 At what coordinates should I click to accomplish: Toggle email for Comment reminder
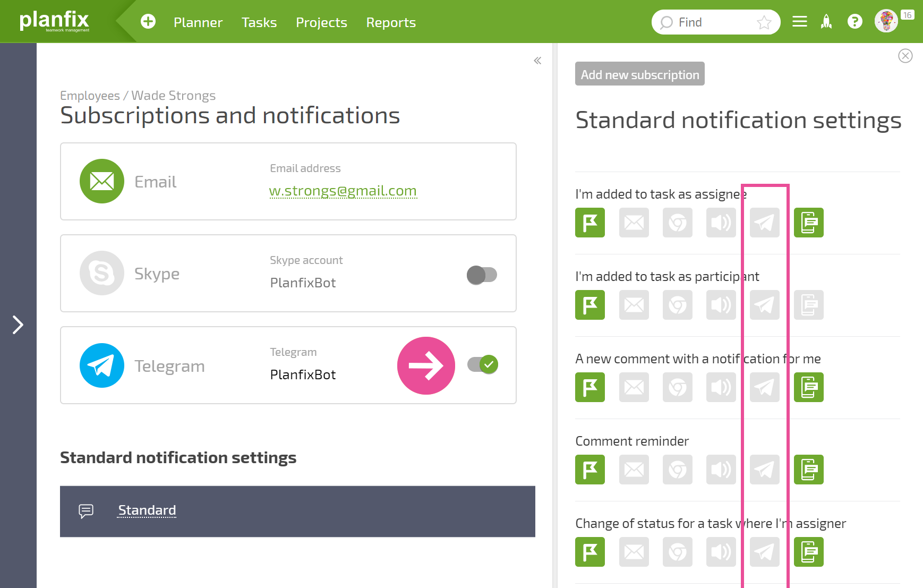(634, 470)
